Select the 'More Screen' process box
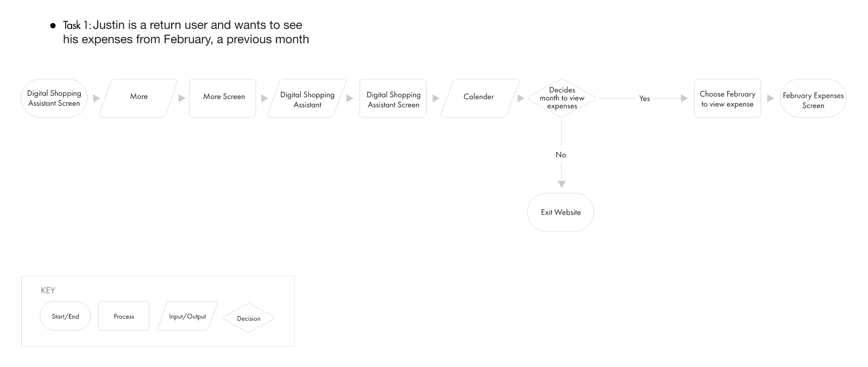 [x=223, y=98]
